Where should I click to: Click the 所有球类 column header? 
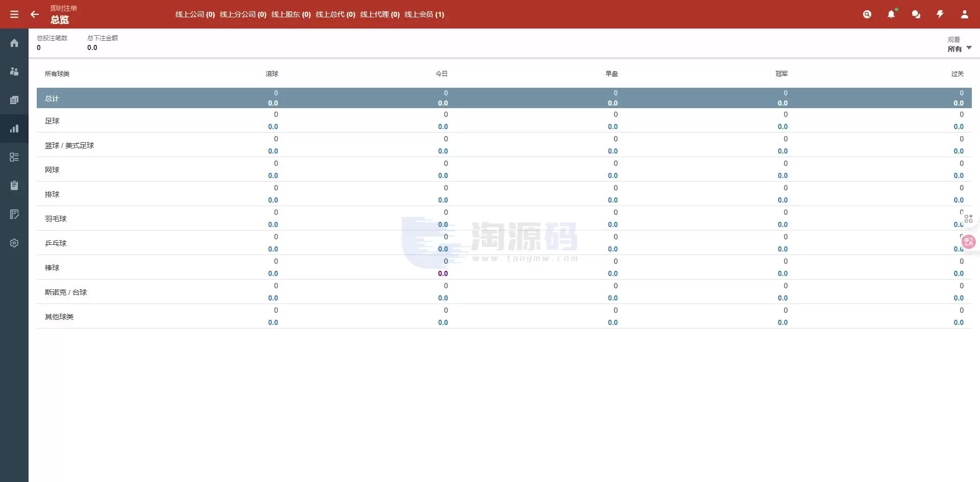(x=57, y=74)
